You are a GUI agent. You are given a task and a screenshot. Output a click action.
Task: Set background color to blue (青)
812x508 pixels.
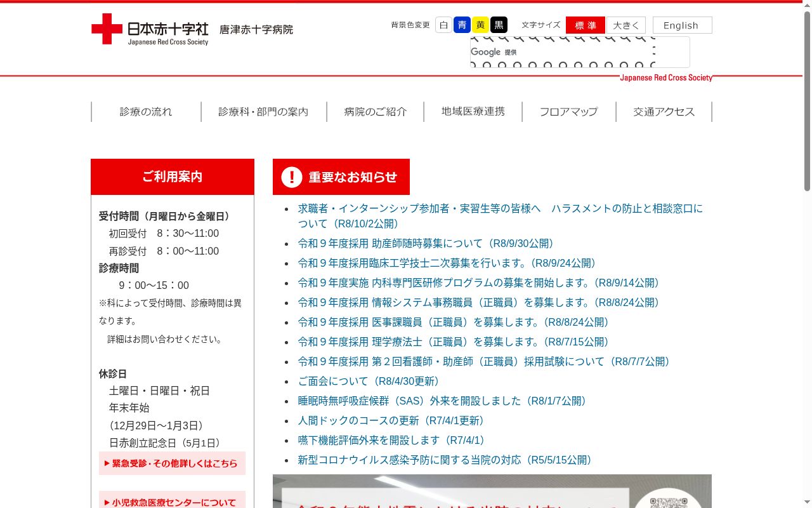click(x=462, y=25)
